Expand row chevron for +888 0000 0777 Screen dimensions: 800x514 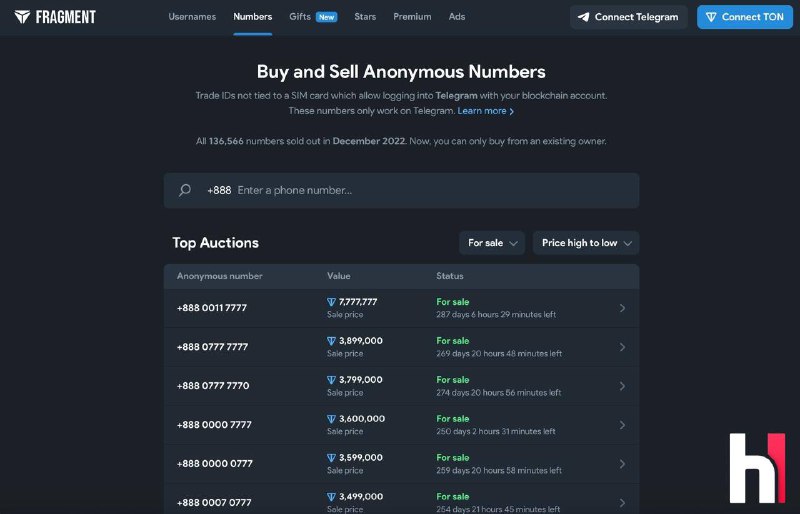(622, 464)
